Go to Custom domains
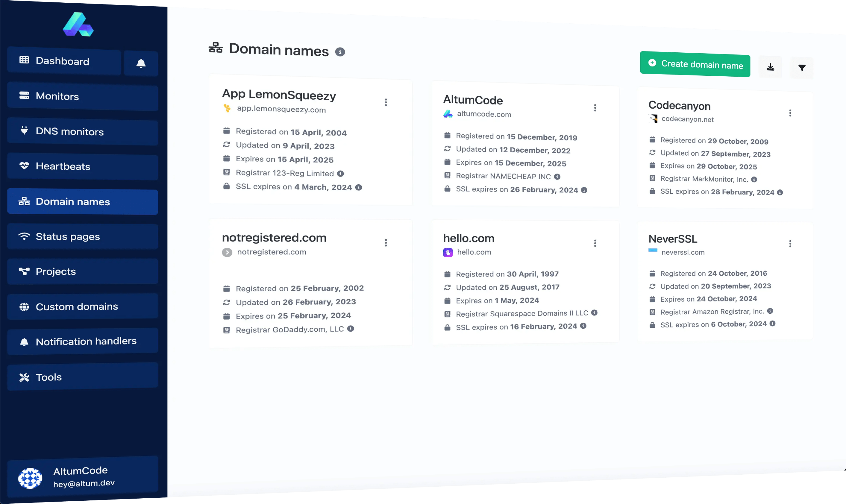The width and height of the screenshot is (846, 504). [83, 306]
